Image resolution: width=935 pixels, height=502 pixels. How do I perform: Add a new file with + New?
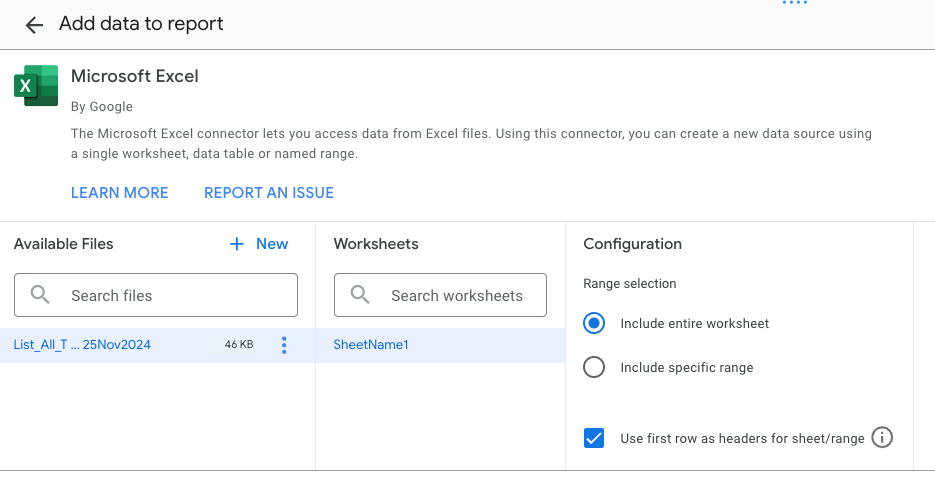(259, 244)
